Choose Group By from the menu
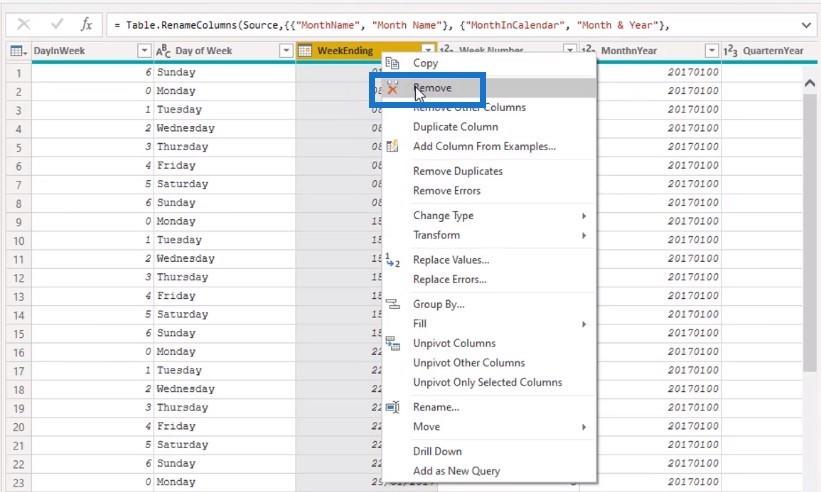Viewport: 821px width, 492px height. 489,304
